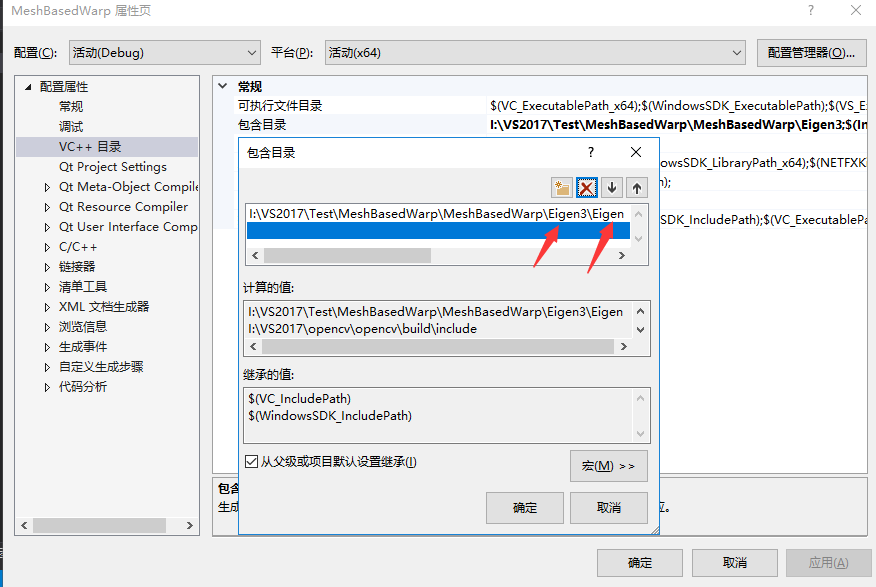
Task: Expand the C/C++ tree node
Action: (45, 246)
